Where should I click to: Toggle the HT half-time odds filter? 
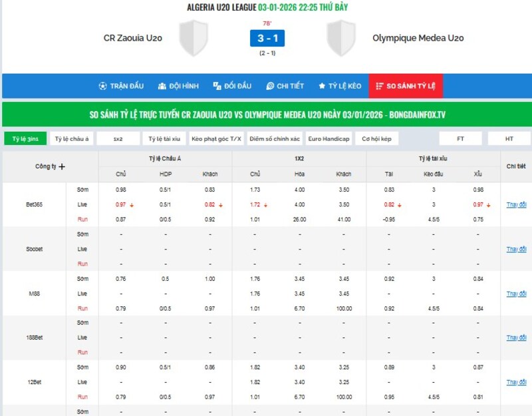[x=509, y=138]
